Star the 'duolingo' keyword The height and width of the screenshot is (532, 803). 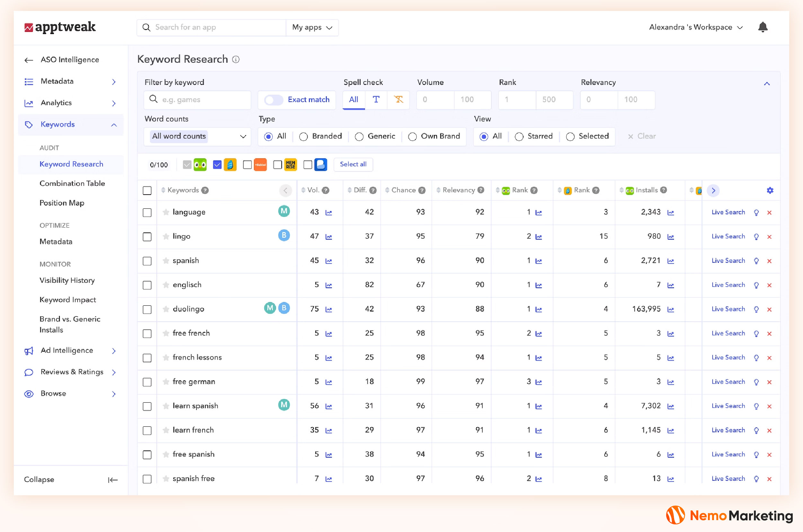pyautogui.click(x=166, y=309)
